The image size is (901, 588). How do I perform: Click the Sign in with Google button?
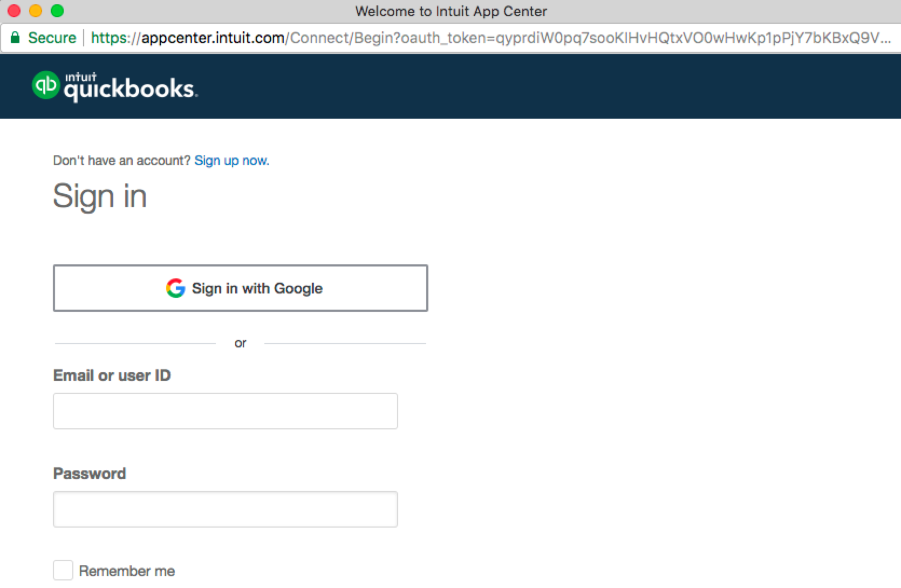click(x=241, y=288)
